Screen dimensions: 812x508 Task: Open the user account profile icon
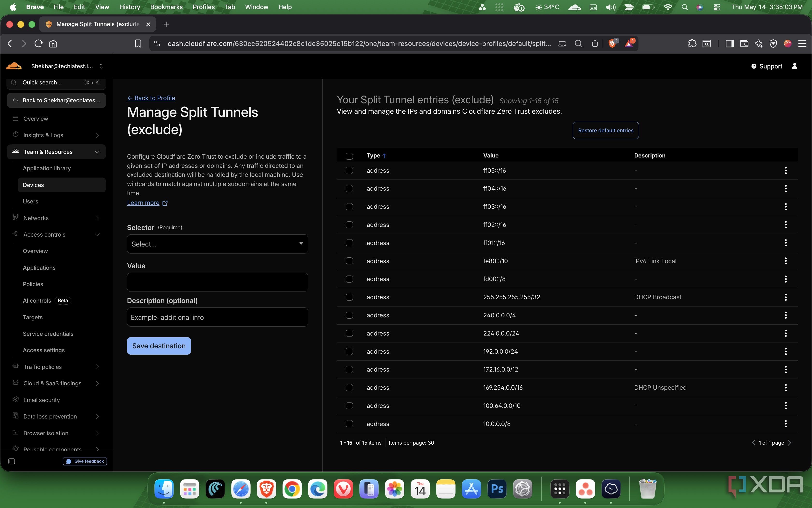point(794,66)
